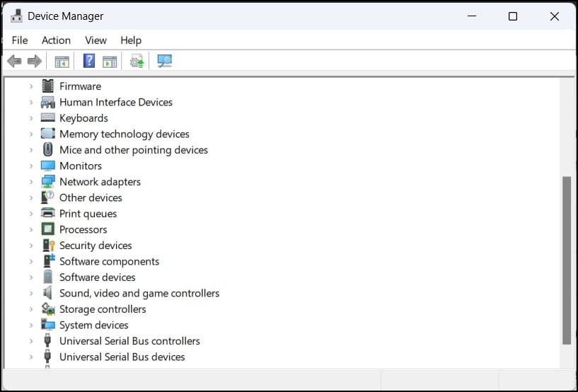Expand the Firmware category
The height and width of the screenshot is (392, 578).
[31, 86]
